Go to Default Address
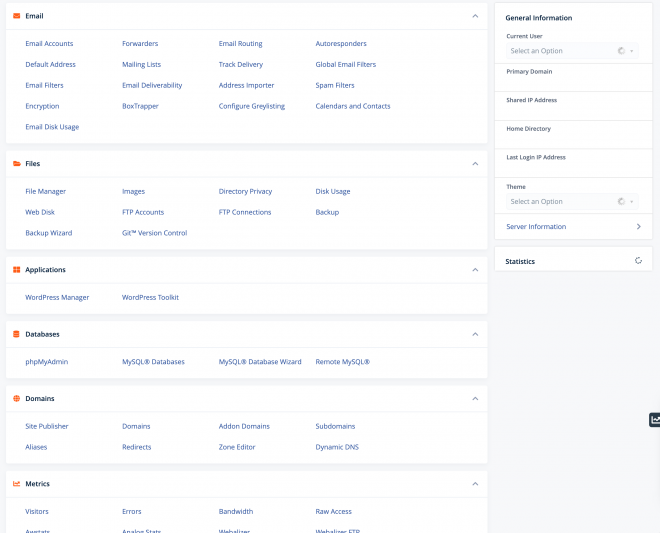Image resolution: width=660 pixels, height=533 pixels. 51,64
